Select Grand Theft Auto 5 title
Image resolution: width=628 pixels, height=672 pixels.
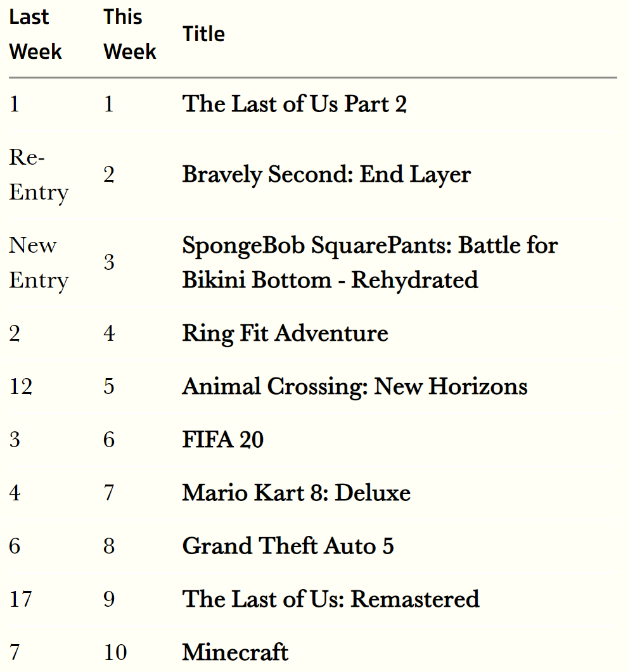tap(288, 546)
